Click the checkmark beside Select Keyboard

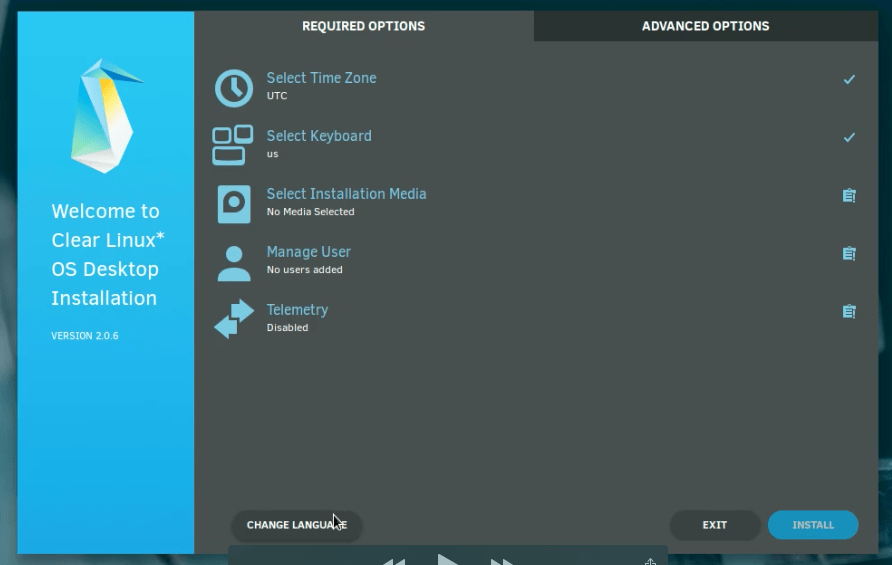coord(849,137)
